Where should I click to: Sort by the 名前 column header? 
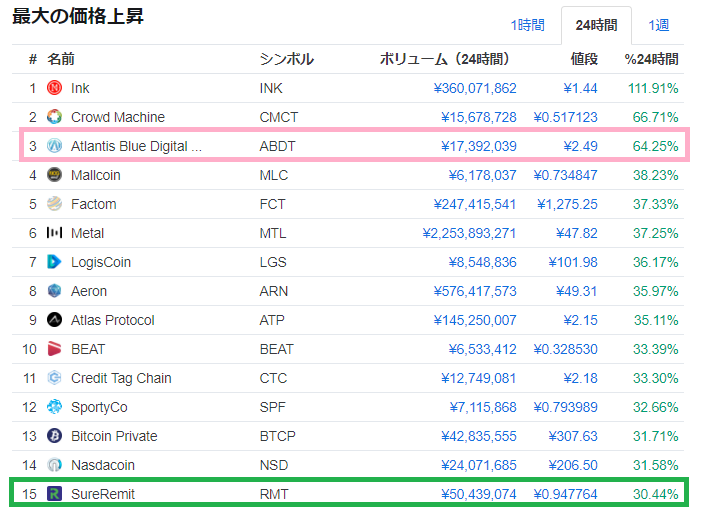(x=61, y=59)
